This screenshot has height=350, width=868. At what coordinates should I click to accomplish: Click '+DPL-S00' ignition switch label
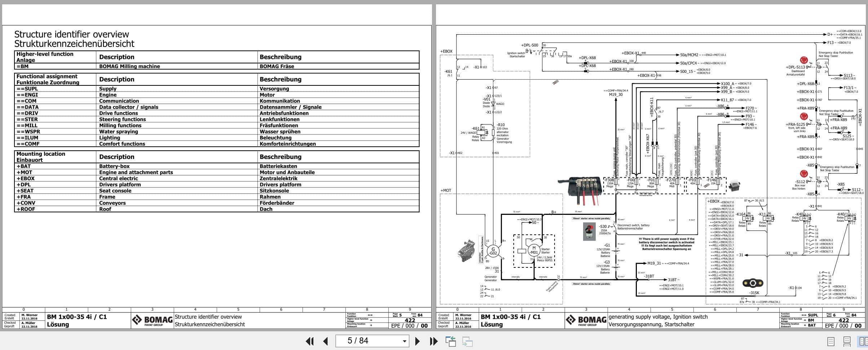529,45
